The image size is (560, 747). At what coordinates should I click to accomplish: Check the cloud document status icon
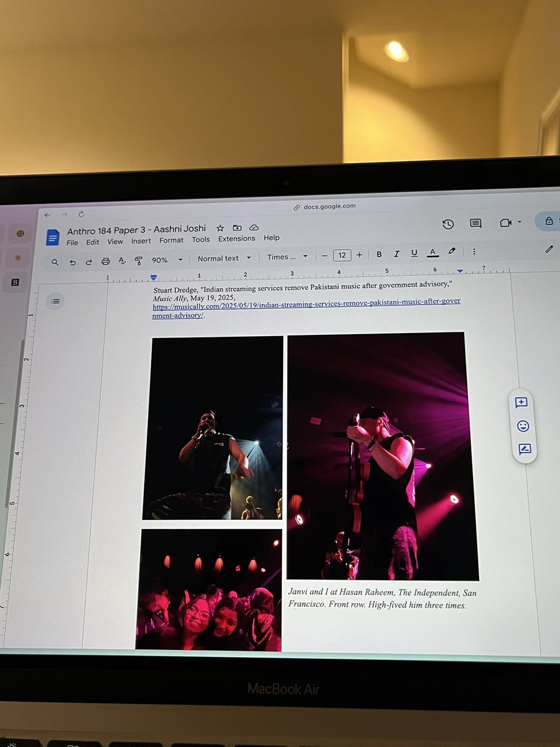(254, 228)
